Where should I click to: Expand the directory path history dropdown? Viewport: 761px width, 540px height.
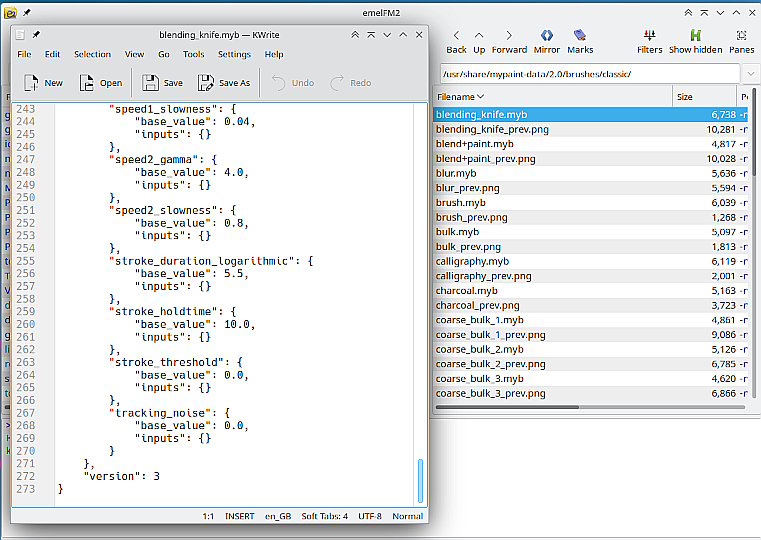pyautogui.click(x=750, y=74)
